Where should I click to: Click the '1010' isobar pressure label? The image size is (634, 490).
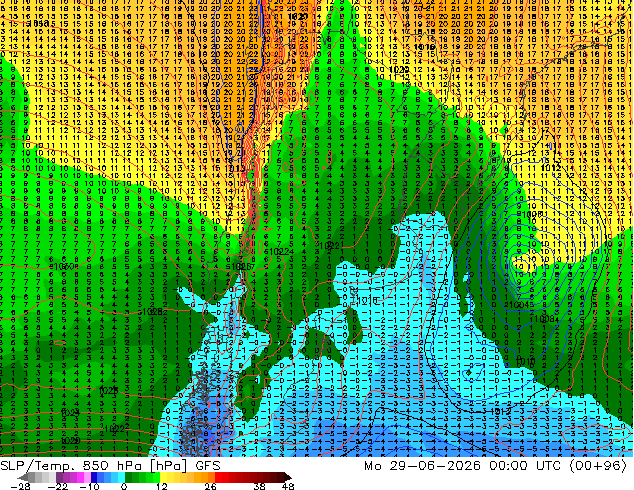(x=526, y=361)
